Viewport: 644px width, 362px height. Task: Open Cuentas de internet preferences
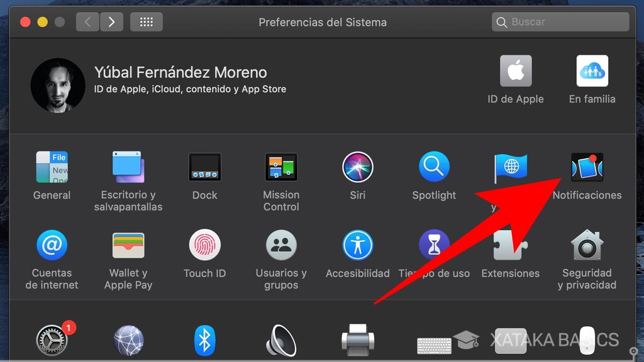point(52,246)
